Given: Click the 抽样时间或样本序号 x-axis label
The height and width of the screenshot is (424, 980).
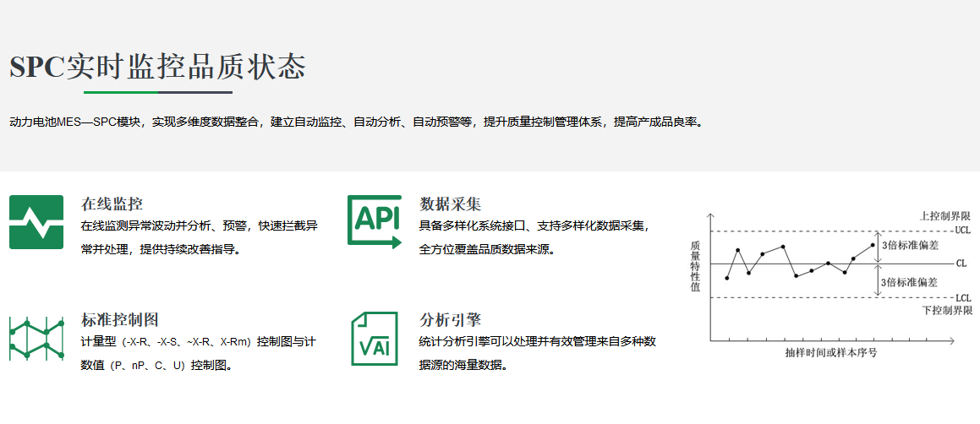Looking at the screenshot, I should click(830, 353).
